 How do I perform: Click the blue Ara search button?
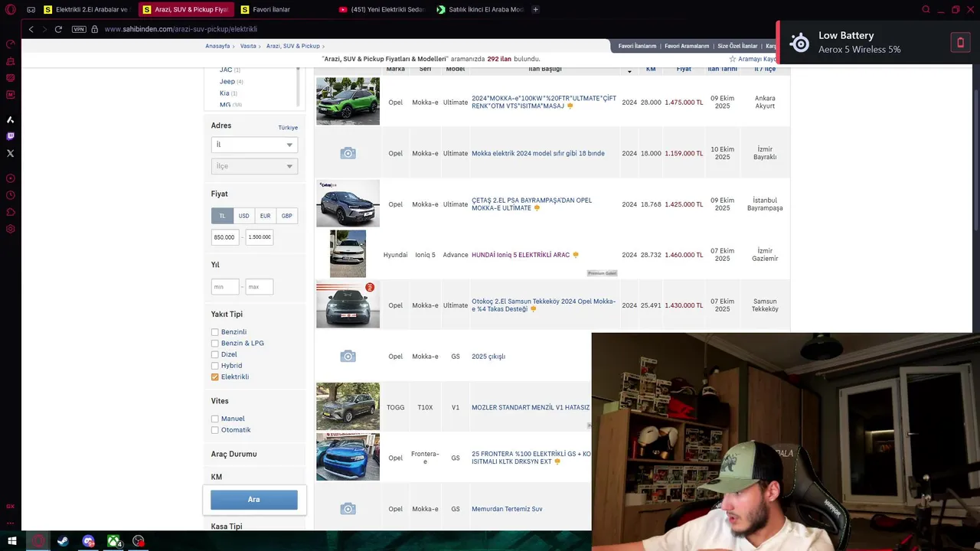point(254,500)
